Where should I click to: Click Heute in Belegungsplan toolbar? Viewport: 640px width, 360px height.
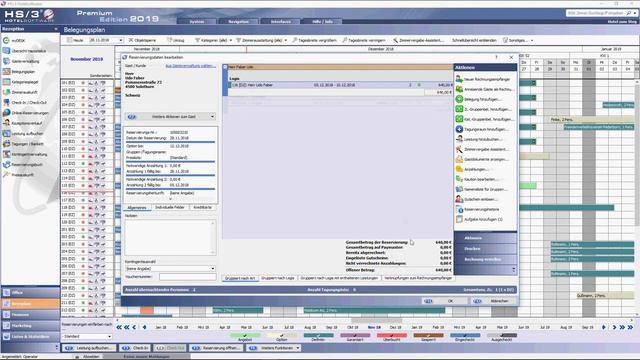(75, 40)
